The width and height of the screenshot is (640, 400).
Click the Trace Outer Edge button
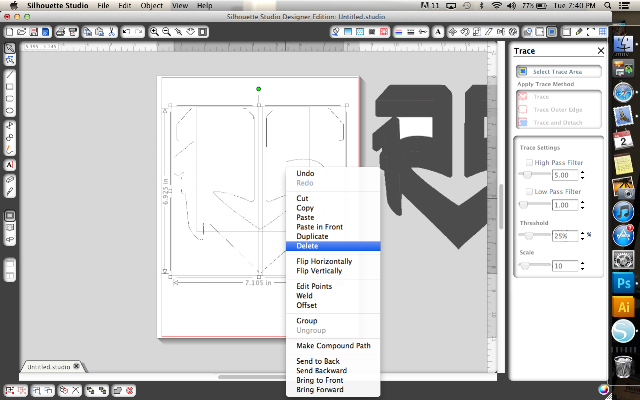558,109
